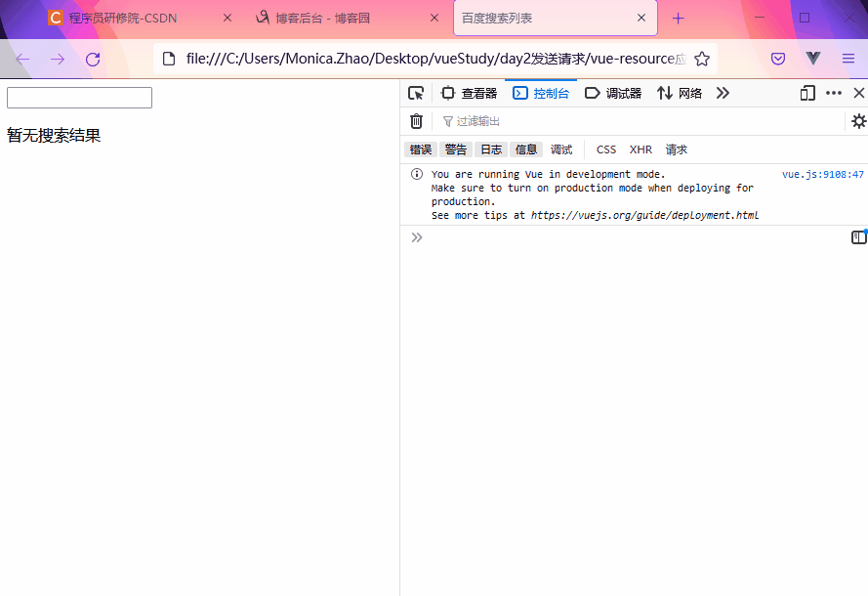868x596 pixels.
Task: Close the developer tools panel
Action: click(x=858, y=93)
